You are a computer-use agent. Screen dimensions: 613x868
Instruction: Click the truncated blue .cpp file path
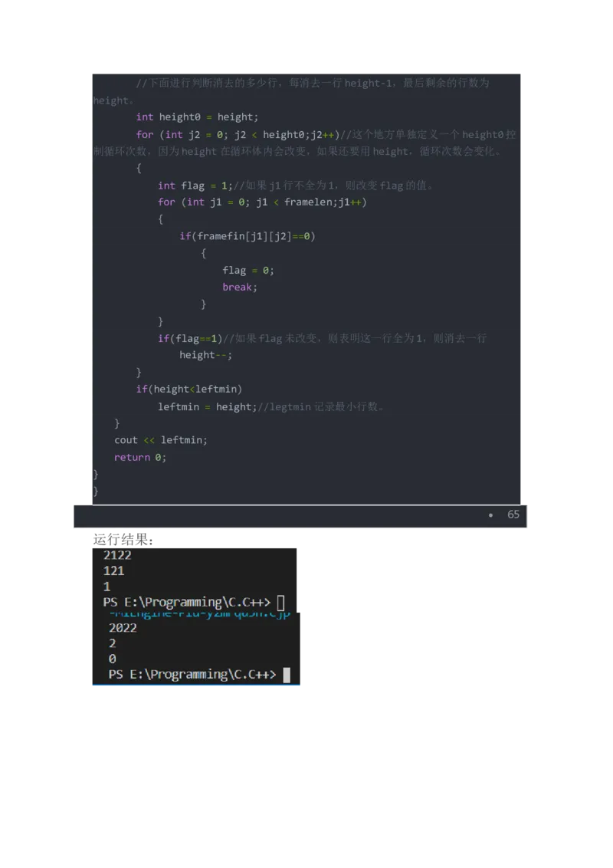(199, 614)
